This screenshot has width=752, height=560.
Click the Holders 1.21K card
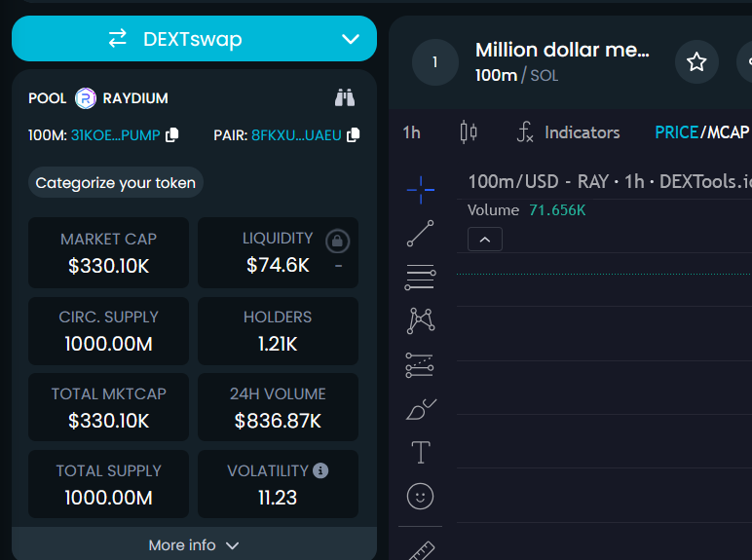(278, 331)
